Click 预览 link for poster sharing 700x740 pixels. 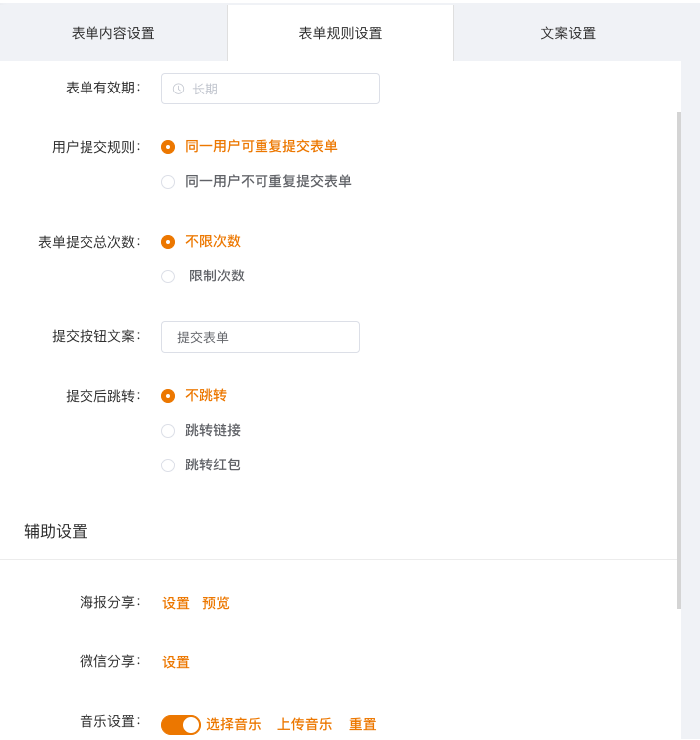[216, 603]
